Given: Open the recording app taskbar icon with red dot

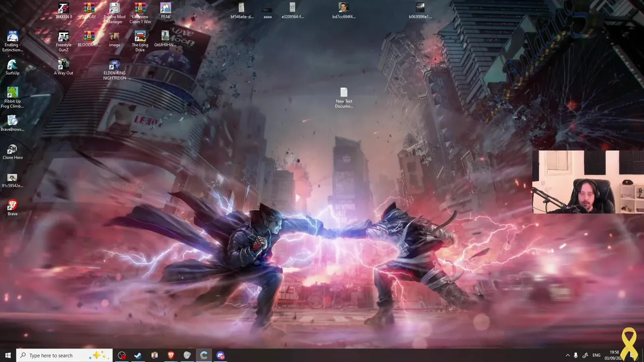Looking at the screenshot, I should [x=122, y=355].
